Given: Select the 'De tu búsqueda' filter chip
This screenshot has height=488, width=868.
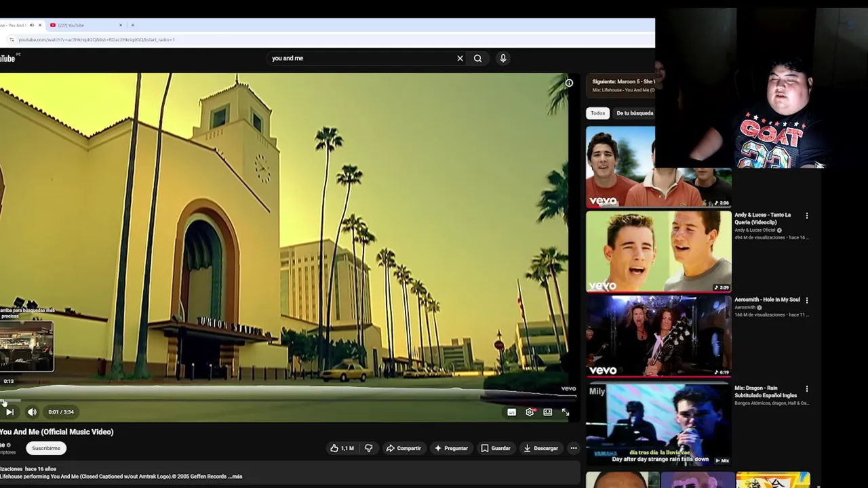Looking at the screenshot, I should 635,113.
